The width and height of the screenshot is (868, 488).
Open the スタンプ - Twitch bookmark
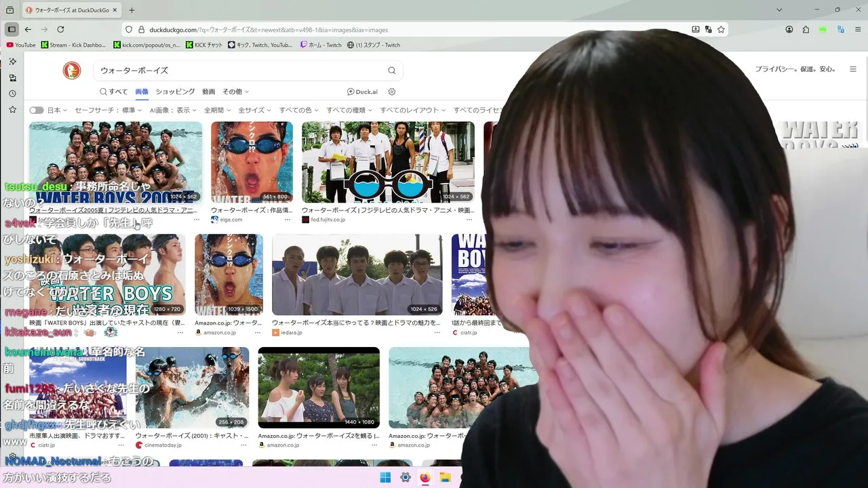click(374, 45)
